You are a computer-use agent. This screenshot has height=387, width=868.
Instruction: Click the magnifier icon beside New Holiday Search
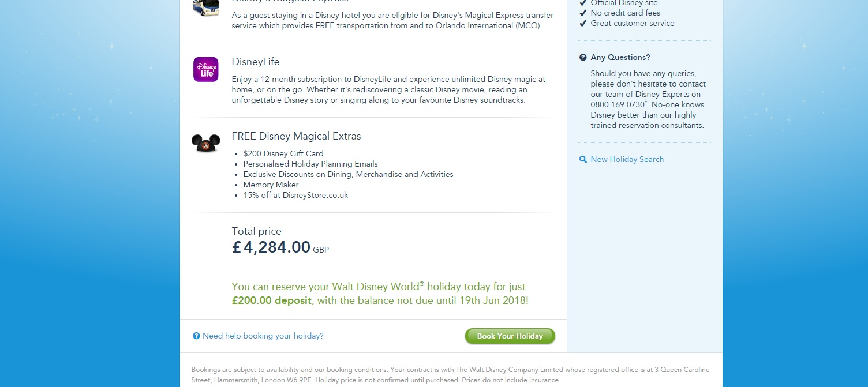coord(583,160)
